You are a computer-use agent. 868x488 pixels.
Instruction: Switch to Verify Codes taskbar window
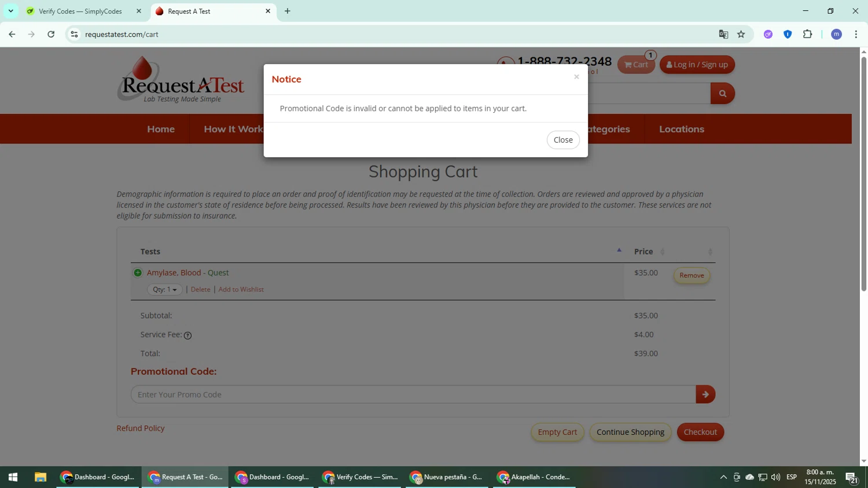(x=360, y=477)
